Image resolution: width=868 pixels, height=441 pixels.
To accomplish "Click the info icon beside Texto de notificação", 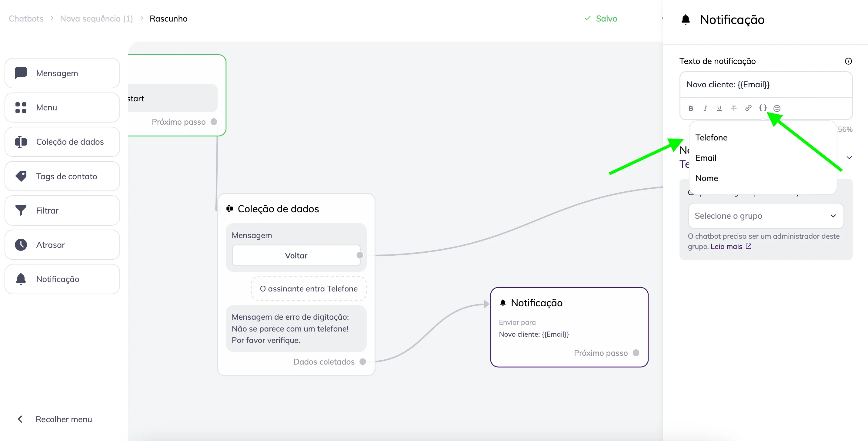I will [849, 61].
